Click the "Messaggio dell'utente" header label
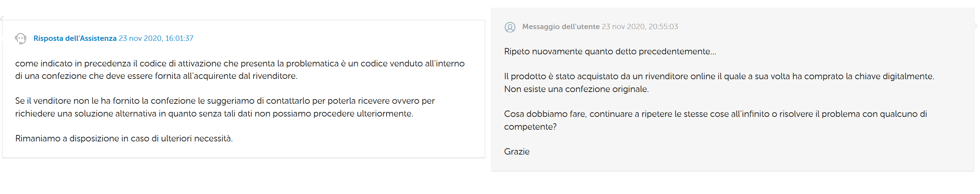The width and height of the screenshot is (980, 194). [x=560, y=27]
